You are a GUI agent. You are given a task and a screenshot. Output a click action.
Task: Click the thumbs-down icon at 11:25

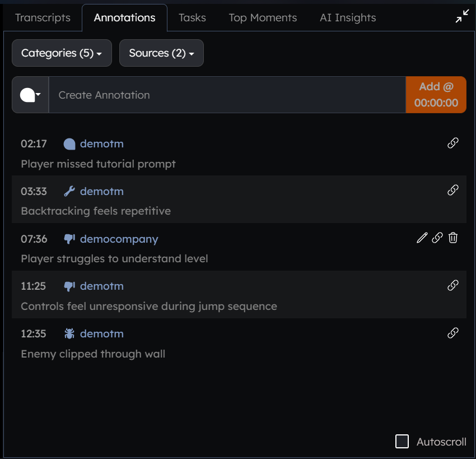coord(69,286)
